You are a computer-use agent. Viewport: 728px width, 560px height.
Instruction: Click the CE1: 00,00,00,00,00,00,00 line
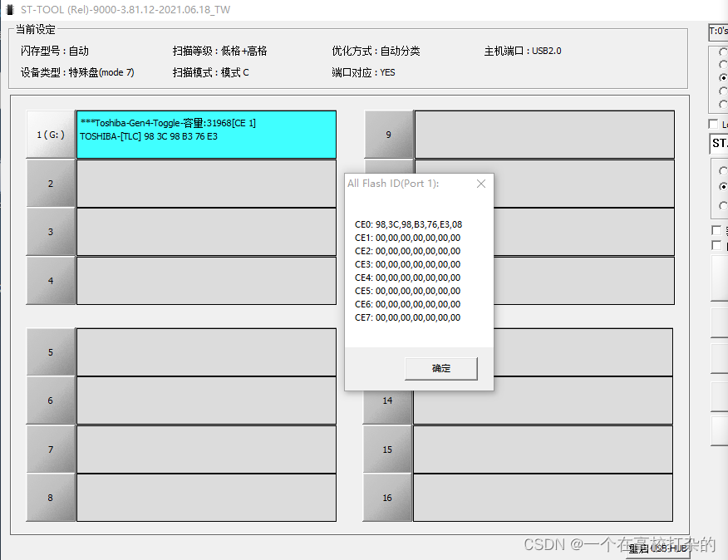407,238
